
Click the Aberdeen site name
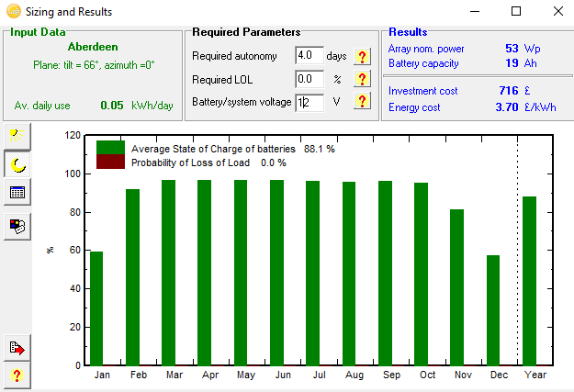click(93, 46)
